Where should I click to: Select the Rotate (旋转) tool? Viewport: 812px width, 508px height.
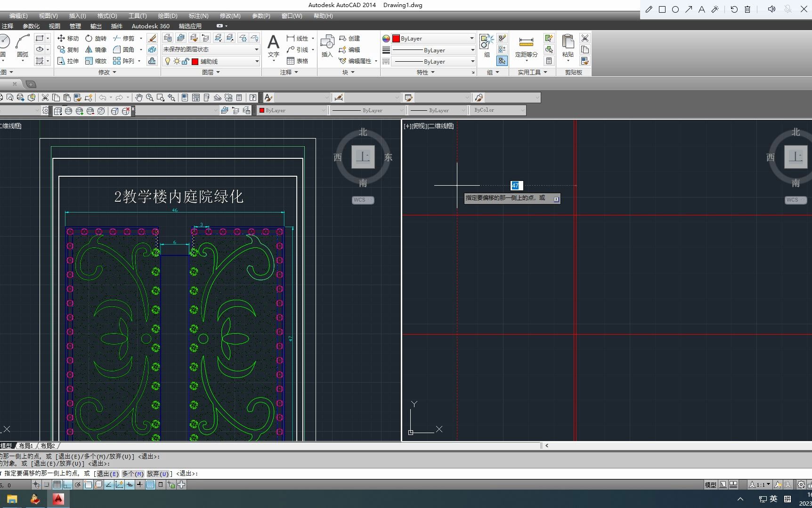point(96,38)
